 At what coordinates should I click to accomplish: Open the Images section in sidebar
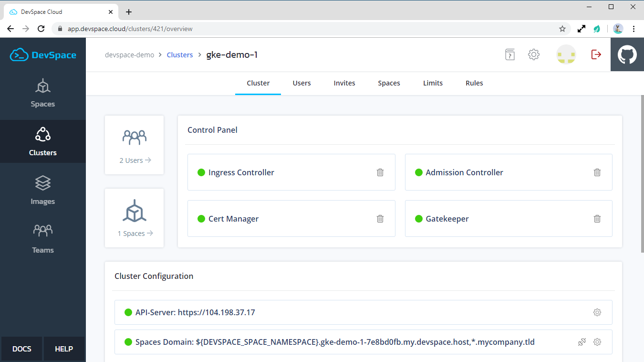(x=43, y=190)
